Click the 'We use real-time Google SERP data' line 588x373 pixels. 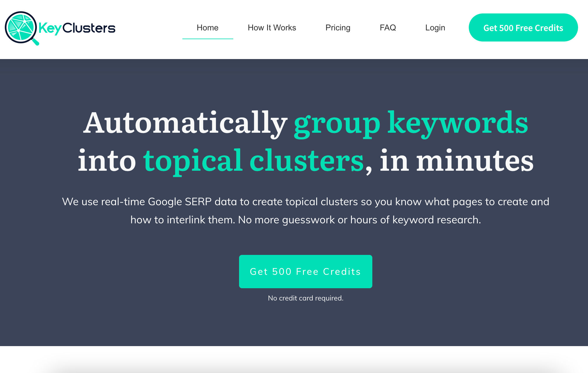pyautogui.click(x=306, y=202)
